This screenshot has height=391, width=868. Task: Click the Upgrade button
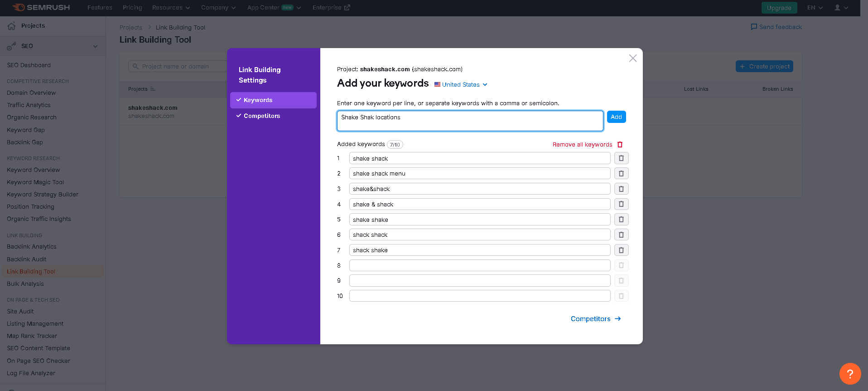779,8
